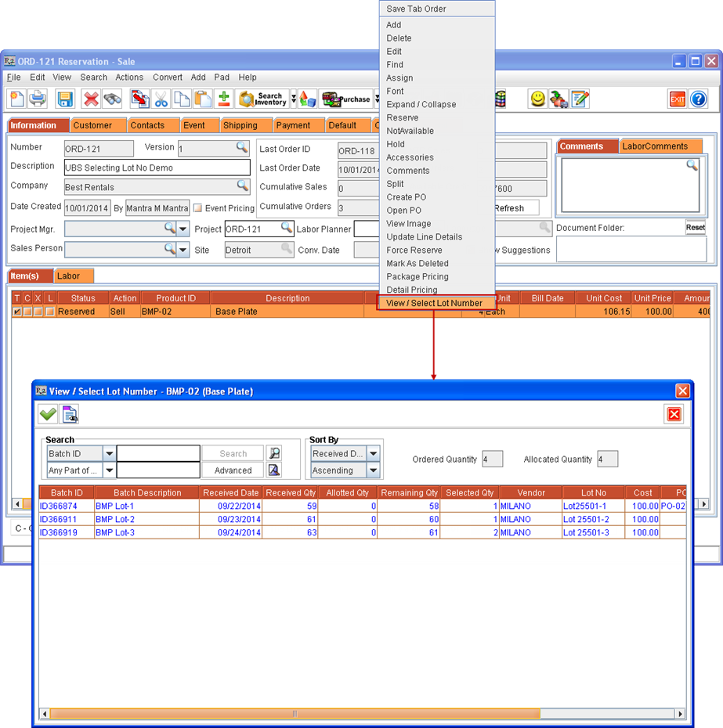Viewport: 723px width, 728px height.
Task: Click the red EXIT icon
Action: click(677, 99)
